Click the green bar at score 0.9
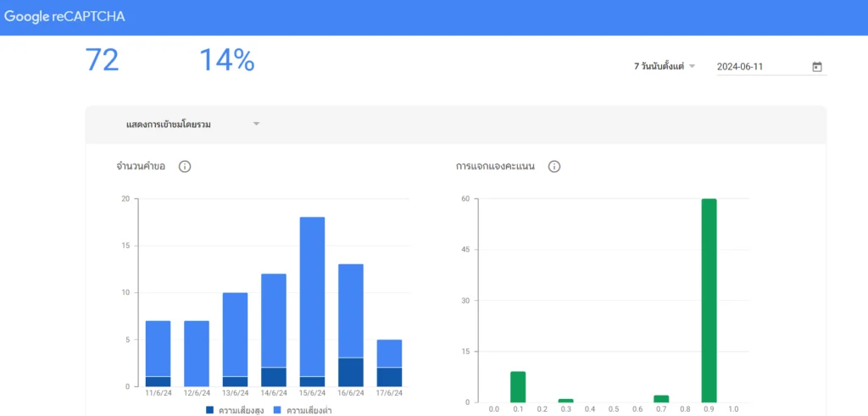Screen dimensions: 868x416 tap(709, 301)
